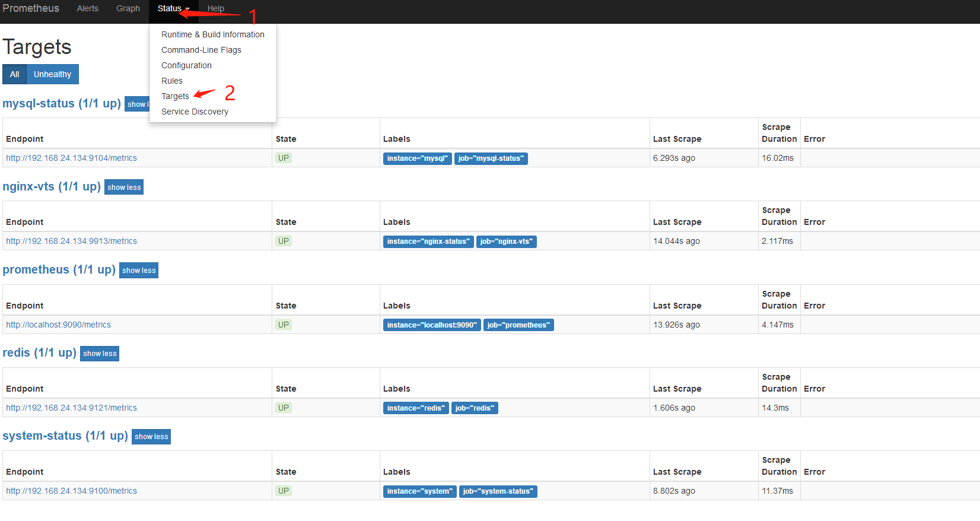Click last scrape value 14.044s ago
Image resolution: width=980 pixels, height=521 pixels.
click(676, 241)
